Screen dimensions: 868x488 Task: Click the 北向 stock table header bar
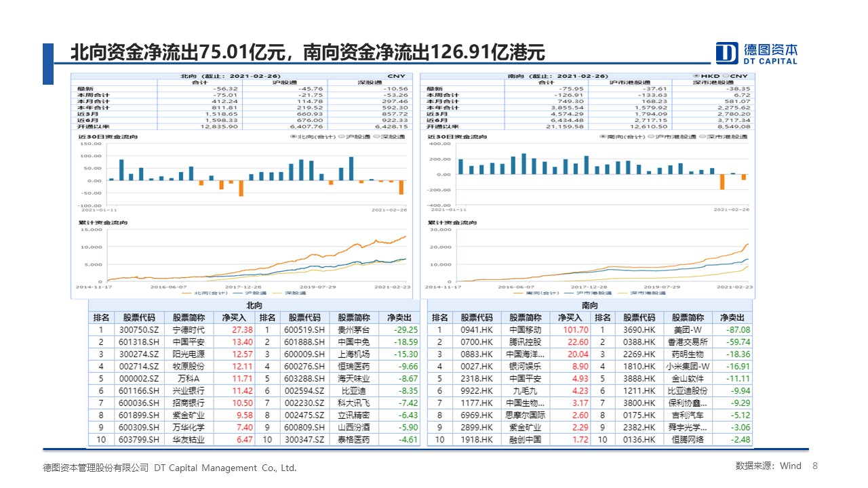pyautogui.click(x=254, y=306)
